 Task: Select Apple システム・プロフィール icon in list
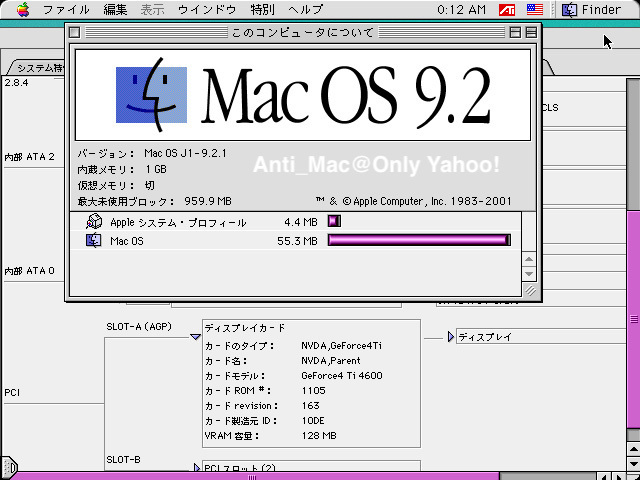(x=94, y=222)
